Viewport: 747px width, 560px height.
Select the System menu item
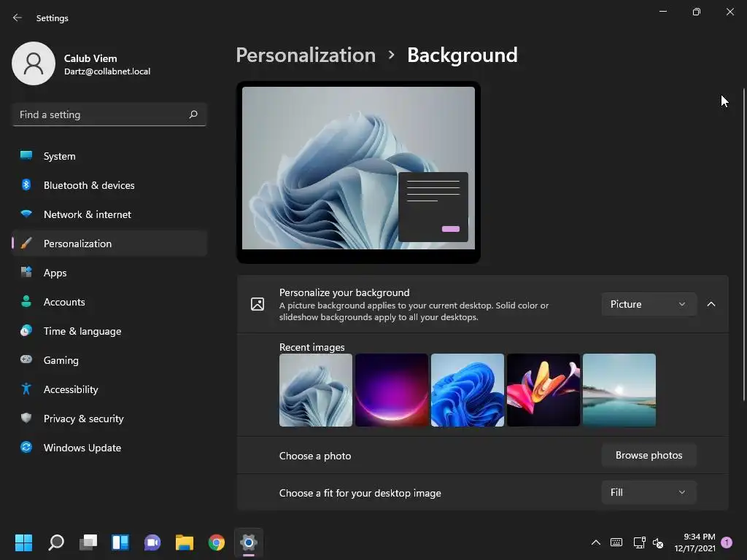tap(109, 156)
